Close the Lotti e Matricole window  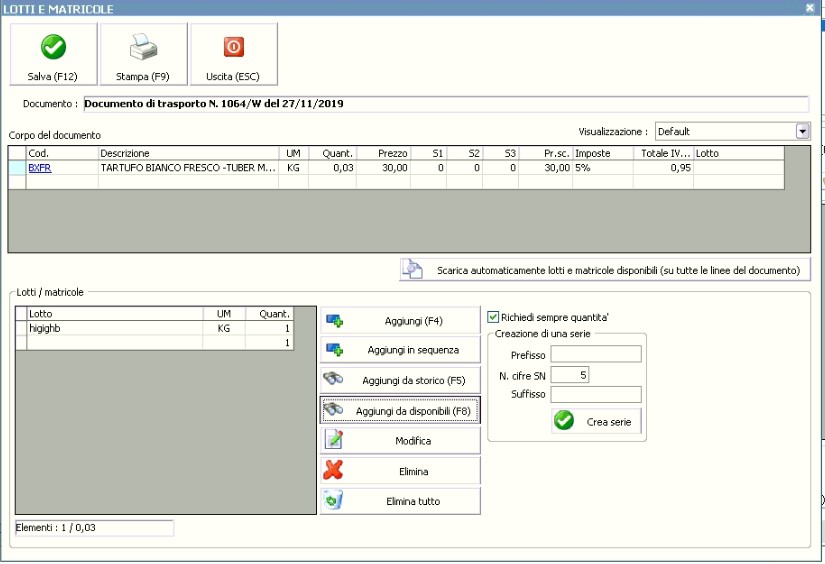click(810, 8)
